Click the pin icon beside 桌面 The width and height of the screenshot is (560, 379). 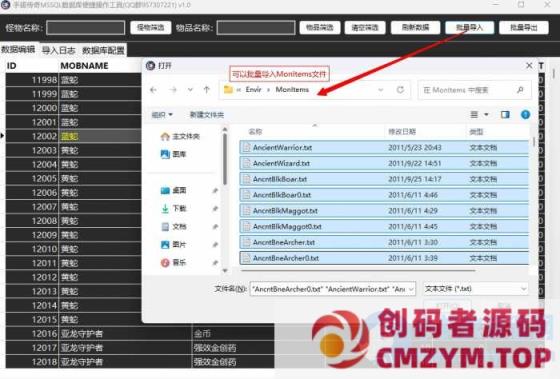coord(215,191)
